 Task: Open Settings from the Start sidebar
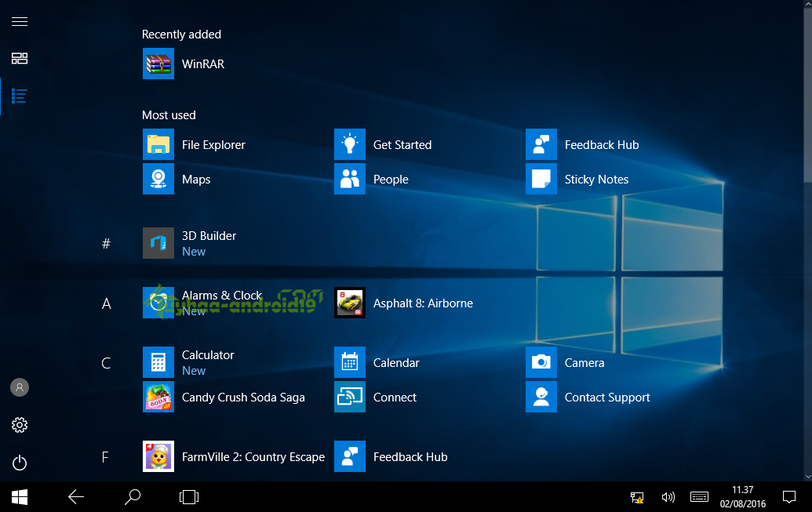pyautogui.click(x=19, y=425)
